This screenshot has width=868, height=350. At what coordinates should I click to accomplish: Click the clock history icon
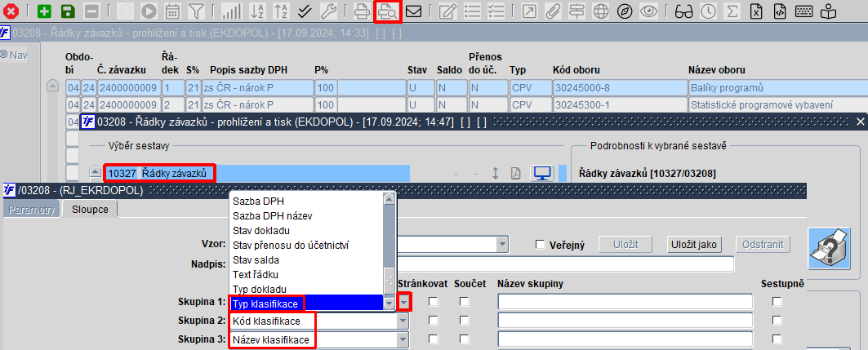coord(707,11)
